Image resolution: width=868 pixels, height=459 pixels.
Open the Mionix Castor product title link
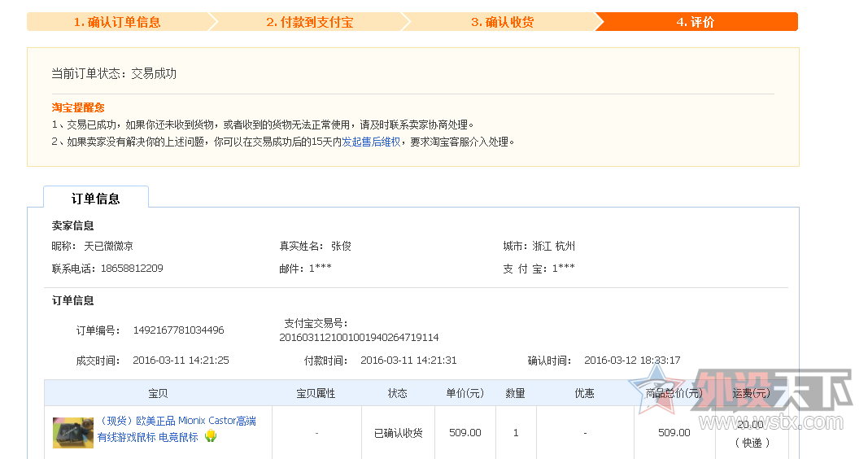177,429
